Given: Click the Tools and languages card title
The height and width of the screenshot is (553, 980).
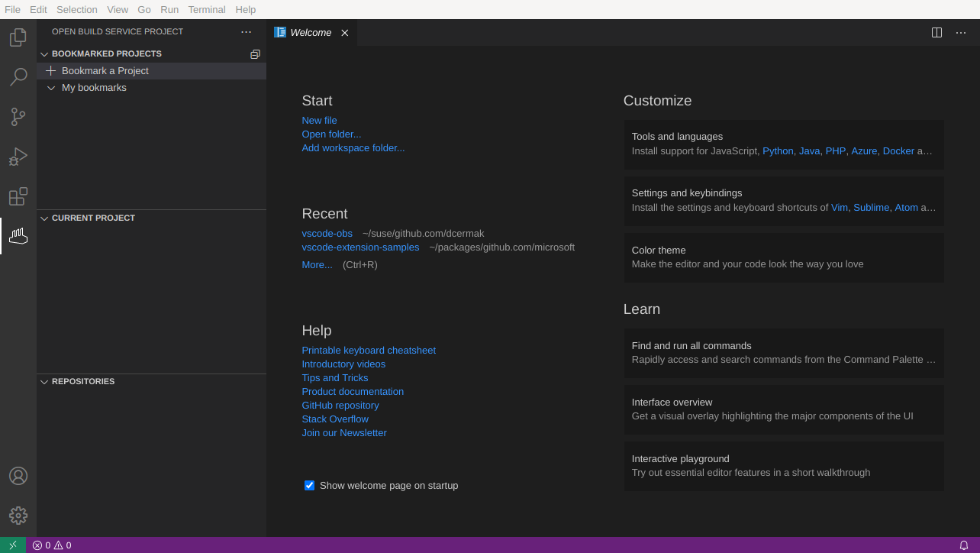Looking at the screenshot, I should (x=677, y=137).
